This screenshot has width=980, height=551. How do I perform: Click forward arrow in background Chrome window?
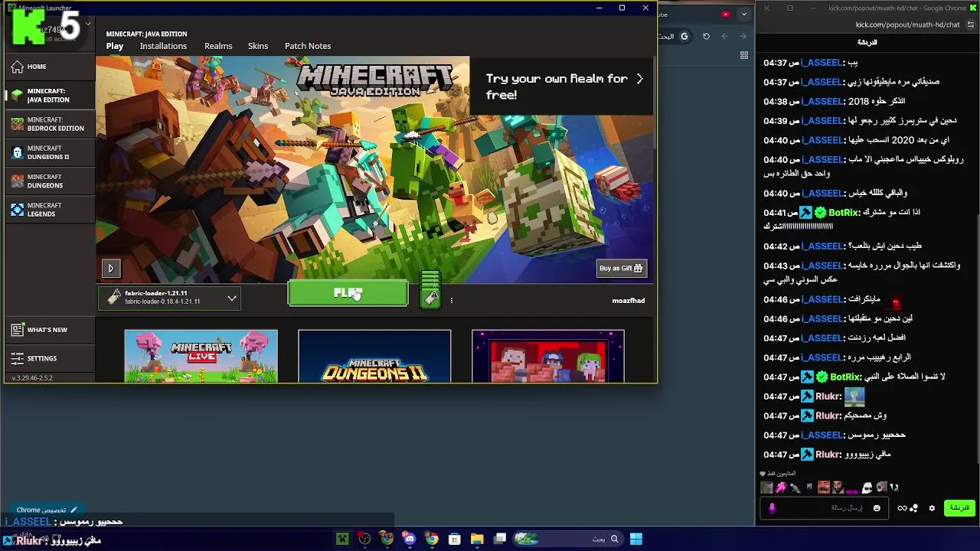click(x=743, y=36)
